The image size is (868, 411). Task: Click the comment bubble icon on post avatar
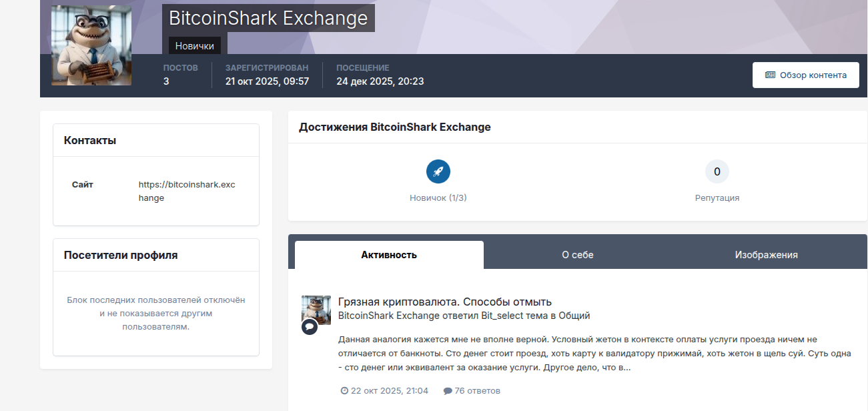(x=309, y=327)
